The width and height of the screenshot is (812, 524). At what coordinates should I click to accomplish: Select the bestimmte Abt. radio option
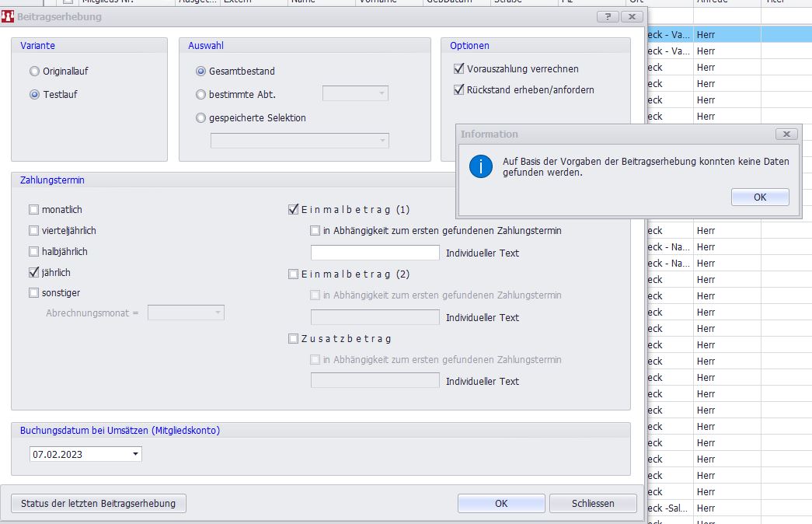click(x=201, y=95)
